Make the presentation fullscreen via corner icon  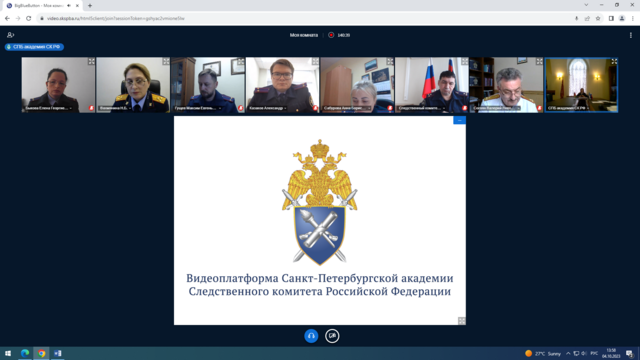[462, 321]
